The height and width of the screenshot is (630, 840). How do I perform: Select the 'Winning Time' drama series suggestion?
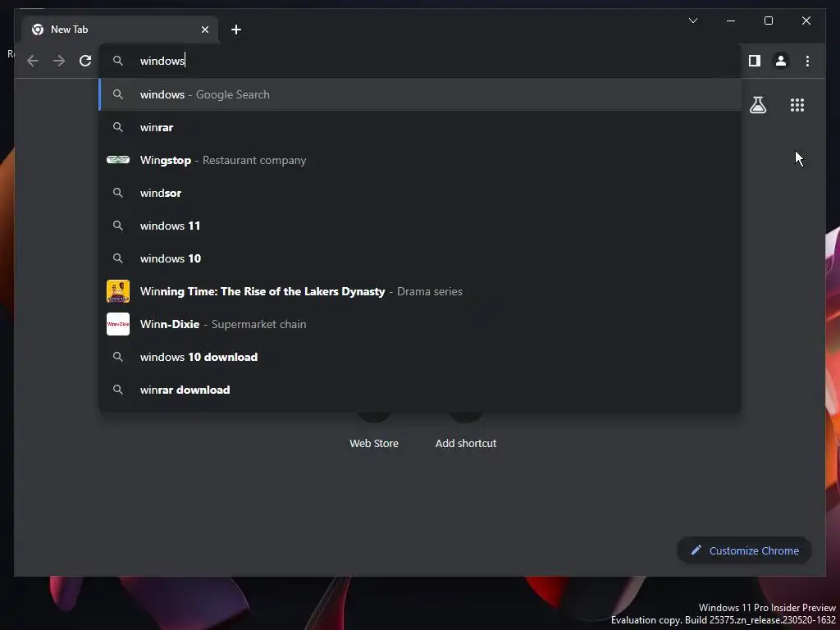click(x=420, y=291)
